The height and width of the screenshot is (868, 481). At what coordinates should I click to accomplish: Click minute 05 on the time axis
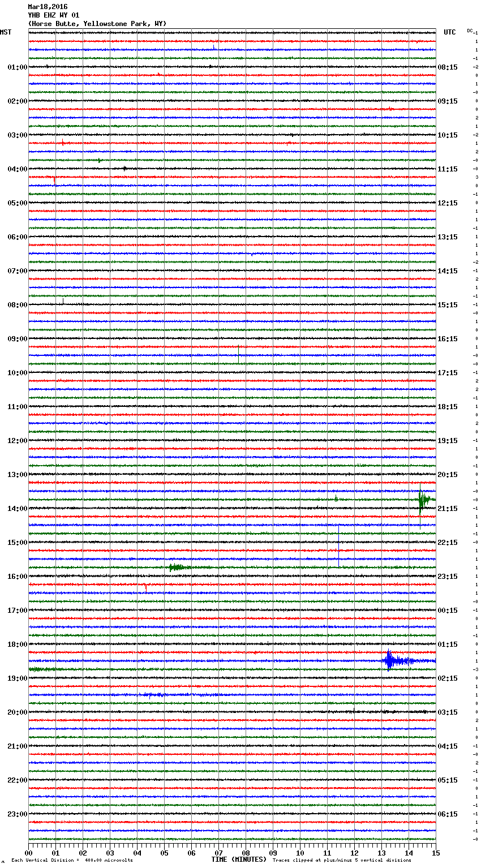click(164, 853)
